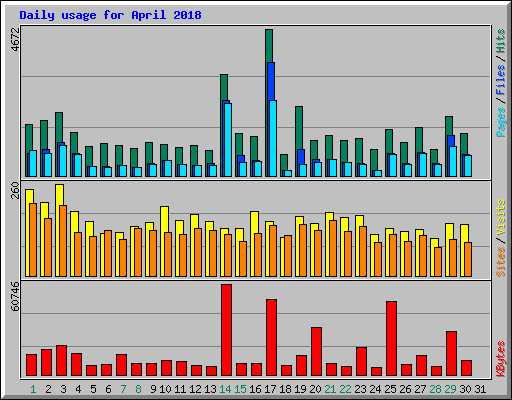This screenshot has height=400, width=512.
Task: Click the red KBytes bar for day 3
Action: 61,360
